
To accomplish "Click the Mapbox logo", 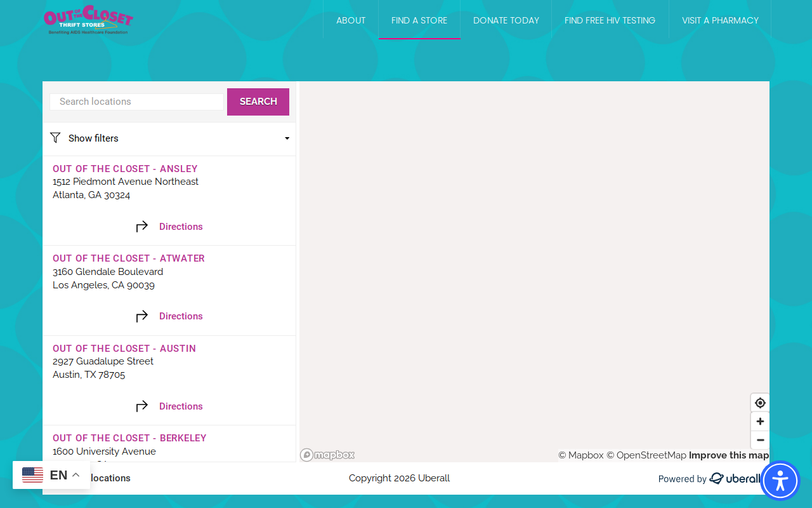I will pyautogui.click(x=327, y=455).
